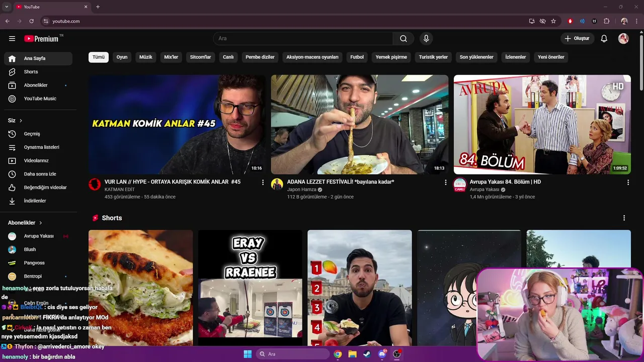Image resolution: width=644 pixels, height=362 pixels.
Task: Open the browser extensions puzzle icon
Action: point(607,21)
